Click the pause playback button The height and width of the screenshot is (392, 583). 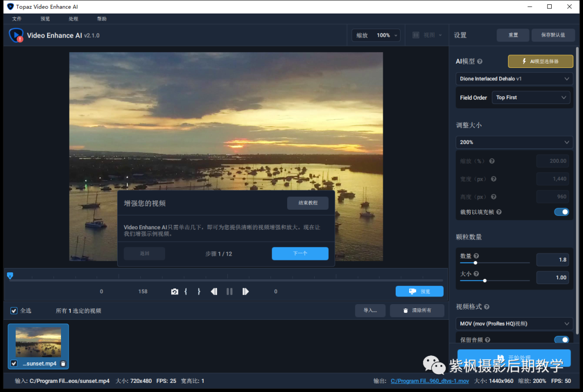[229, 292]
